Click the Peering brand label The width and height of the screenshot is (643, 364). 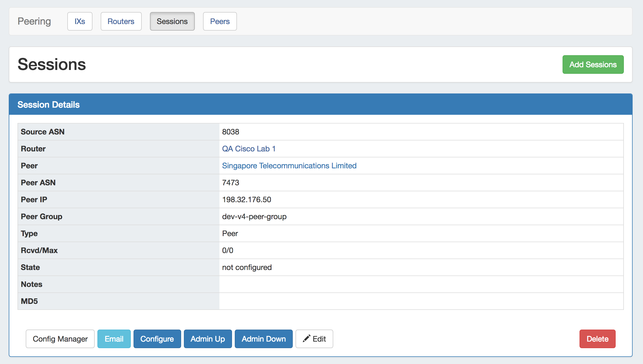(x=34, y=21)
